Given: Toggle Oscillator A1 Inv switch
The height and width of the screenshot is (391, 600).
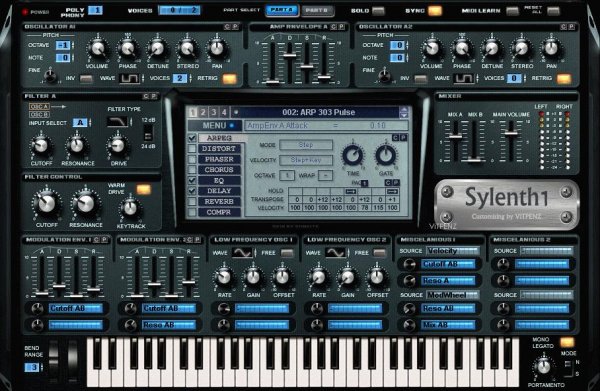Looking at the screenshot, I should [86, 78].
